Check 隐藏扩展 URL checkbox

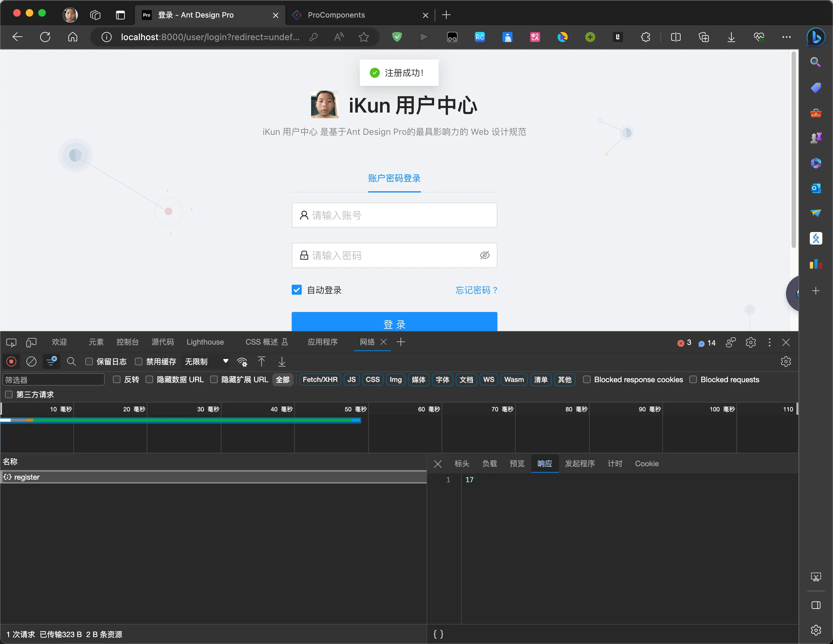pyautogui.click(x=214, y=379)
